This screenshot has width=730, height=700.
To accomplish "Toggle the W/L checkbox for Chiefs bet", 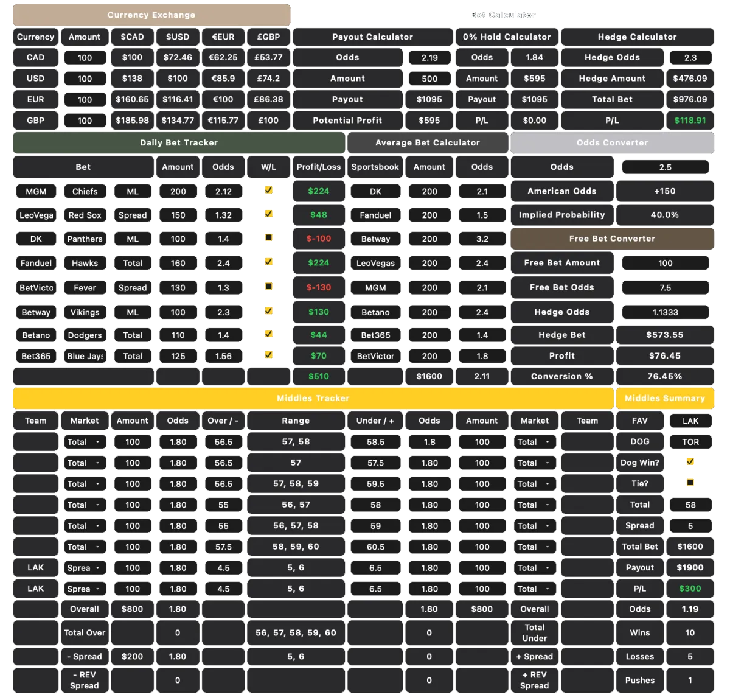I will click(268, 191).
